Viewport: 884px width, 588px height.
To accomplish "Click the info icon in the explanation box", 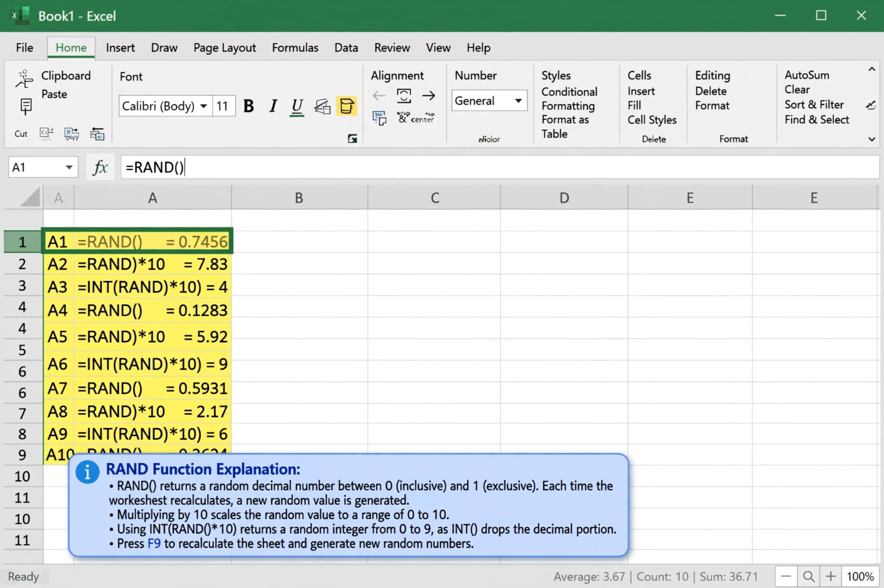I will tap(88, 472).
